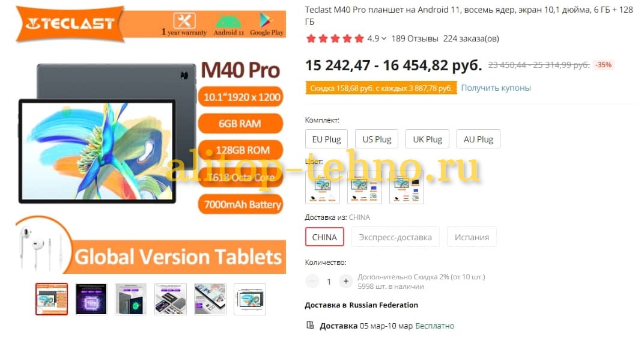The width and height of the screenshot is (644, 340).
Task: Click the five-star rating icons
Action: click(335, 38)
